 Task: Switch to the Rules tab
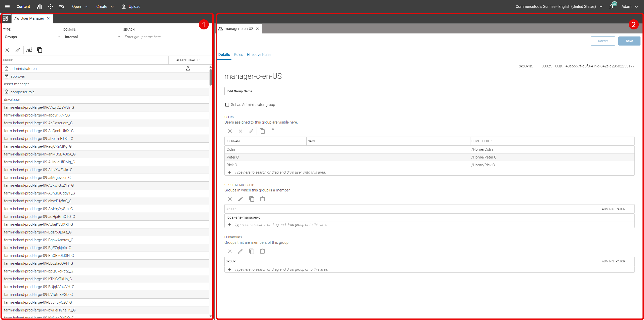coord(238,55)
